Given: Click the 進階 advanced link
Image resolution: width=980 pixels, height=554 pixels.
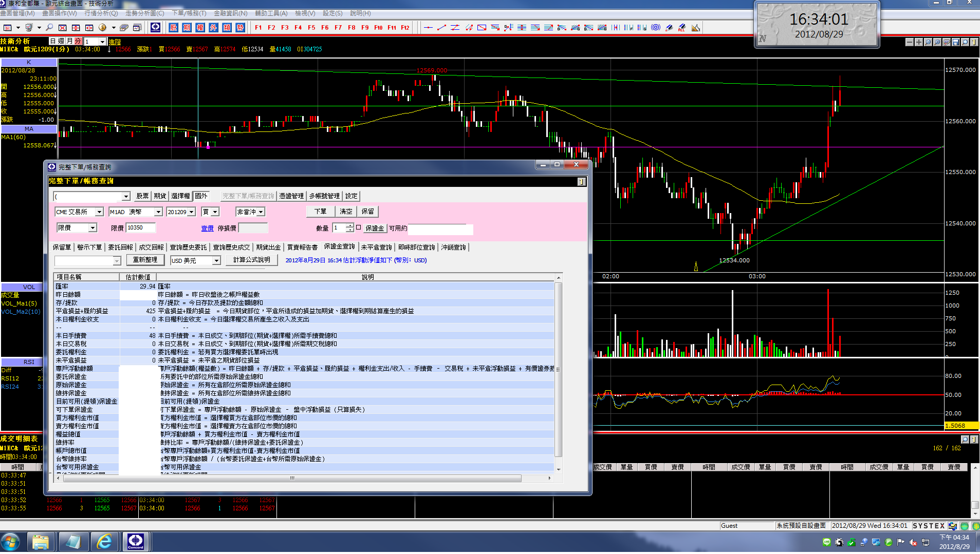Looking at the screenshot, I should point(115,42).
